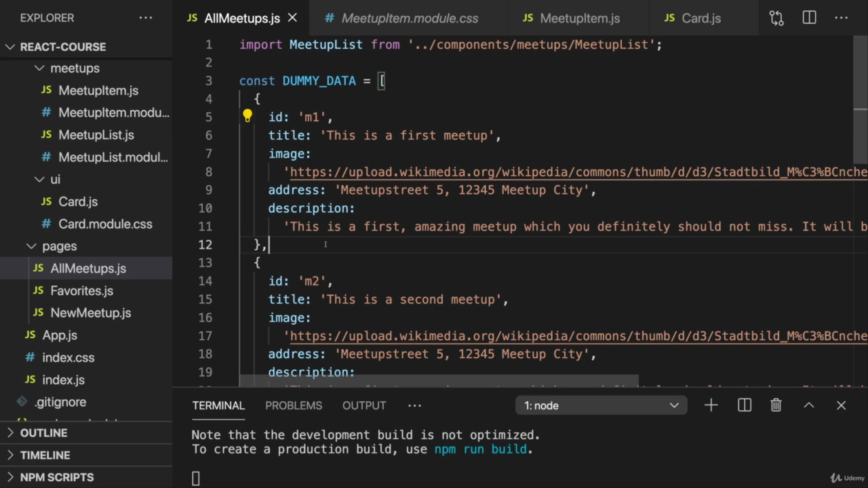Kill the terminal with trash icon
868x488 pixels.
776,405
